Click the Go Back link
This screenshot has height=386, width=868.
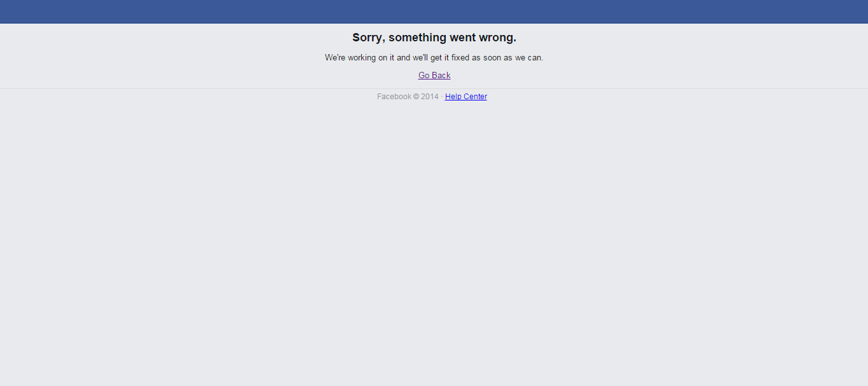(434, 75)
